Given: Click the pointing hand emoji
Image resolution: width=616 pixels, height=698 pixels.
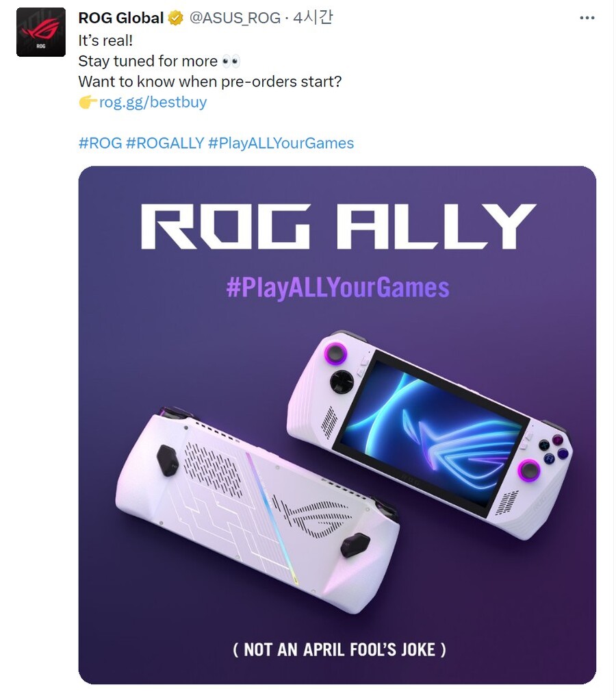Looking at the screenshot, I should [x=88, y=103].
